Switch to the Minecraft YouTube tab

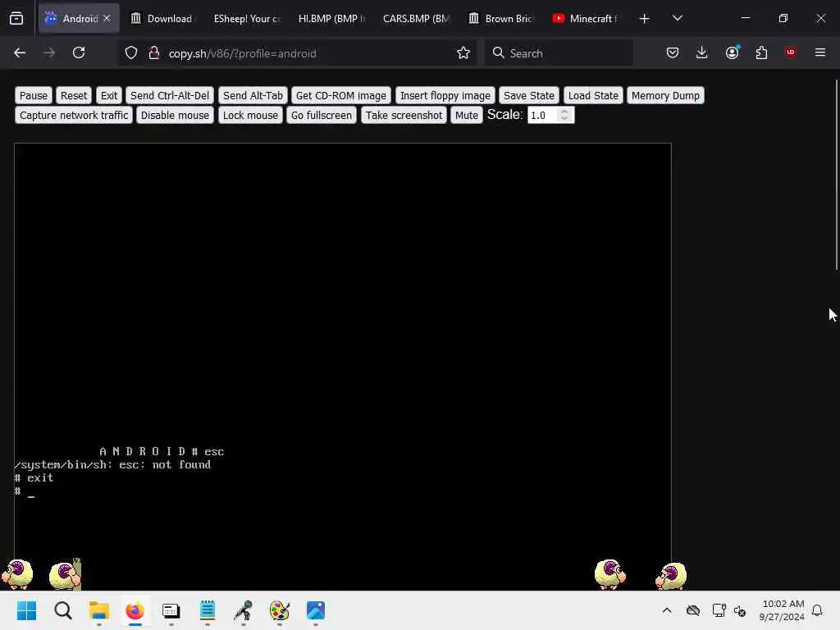coord(585,18)
